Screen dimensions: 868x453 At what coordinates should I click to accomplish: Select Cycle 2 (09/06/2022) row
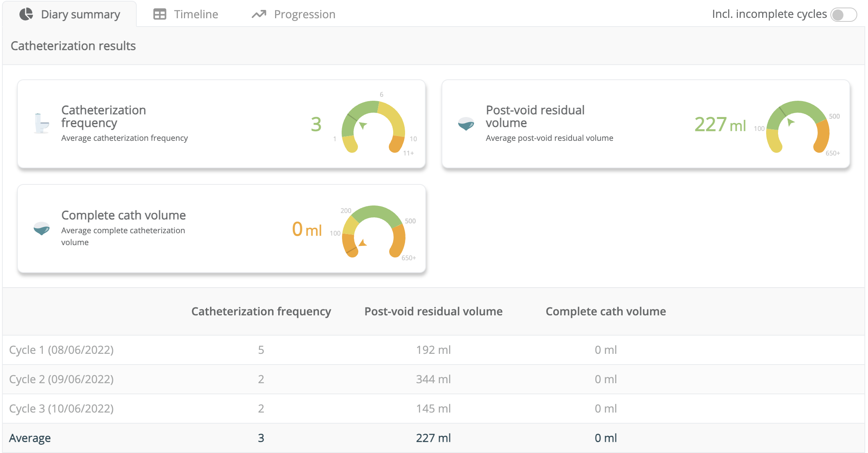tap(434, 379)
